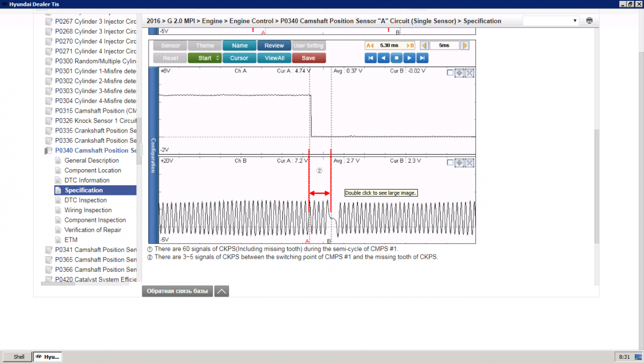644x363 pixels.
Task: Jump to first frame with skip-back button
Action: tap(370, 58)
